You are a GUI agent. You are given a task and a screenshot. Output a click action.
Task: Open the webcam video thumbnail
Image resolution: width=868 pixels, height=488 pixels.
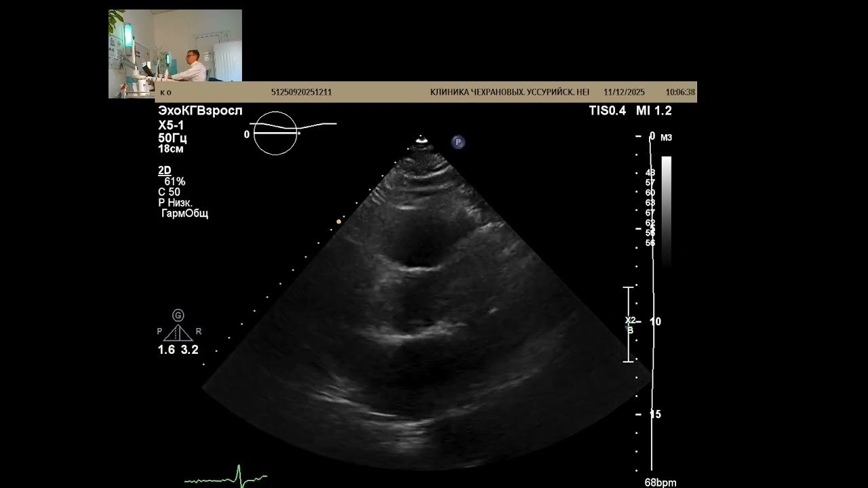(175, 54)
